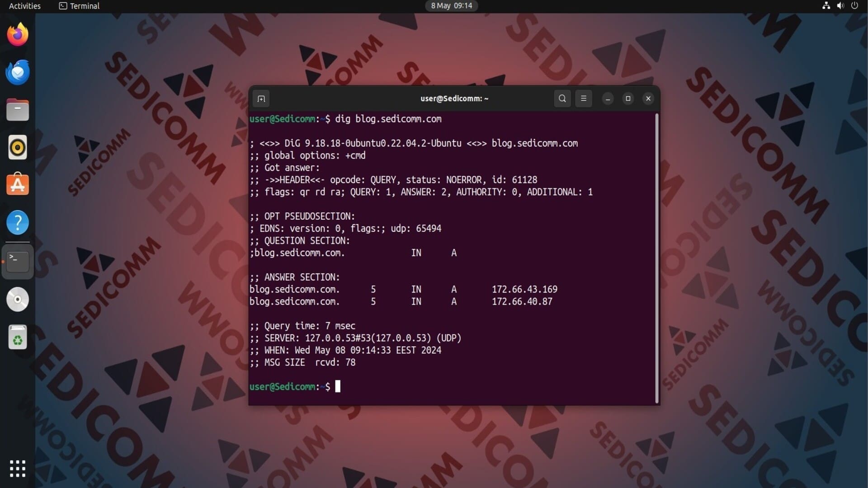Screen dimensions: 868x488
Task: Select the Help icon in dock
Action: coord(17,223)
